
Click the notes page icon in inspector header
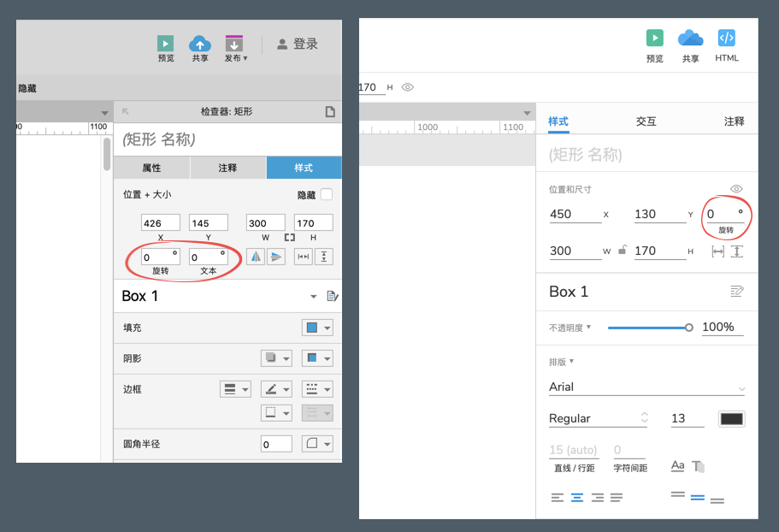click(x=330, y=112)
